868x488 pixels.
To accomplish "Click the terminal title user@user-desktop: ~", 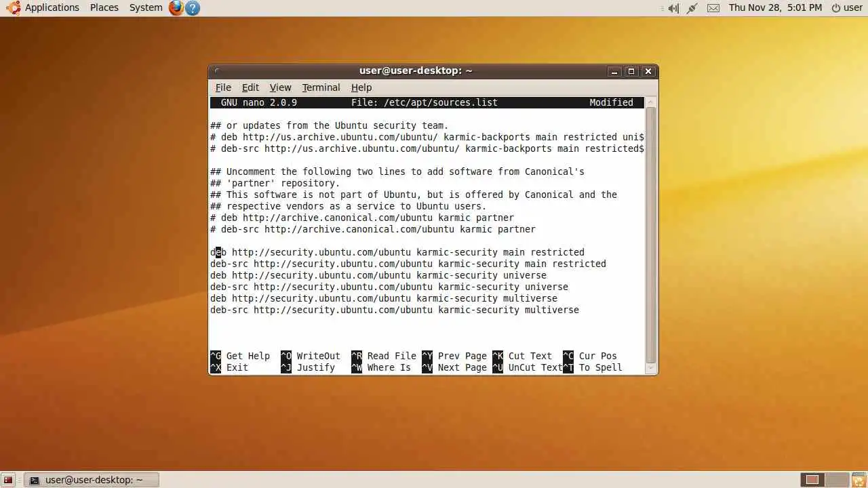I will tap(416, 71).
